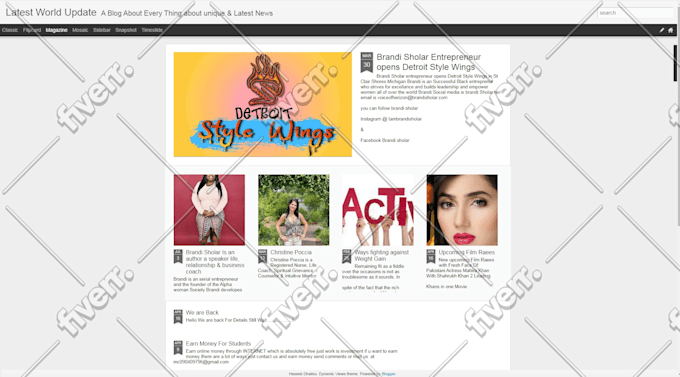
Task: Click the Christine Poccia garden photo thumbnail
Action: (x=294, y=210)
